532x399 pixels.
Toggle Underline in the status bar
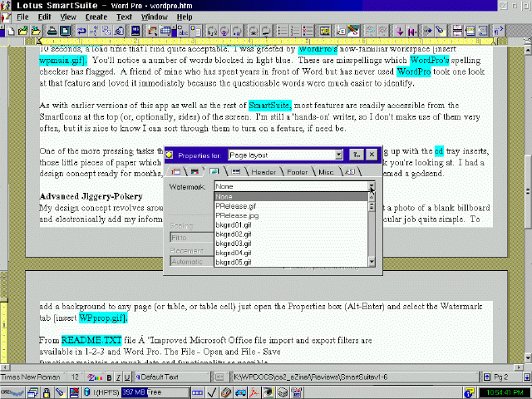pyautogui.click(x=127, y=377)
